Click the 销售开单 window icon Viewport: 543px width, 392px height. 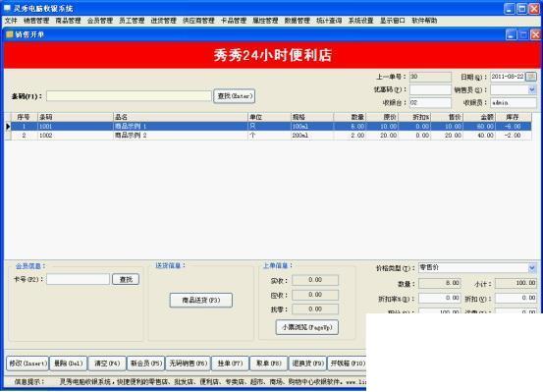[10, 34]
